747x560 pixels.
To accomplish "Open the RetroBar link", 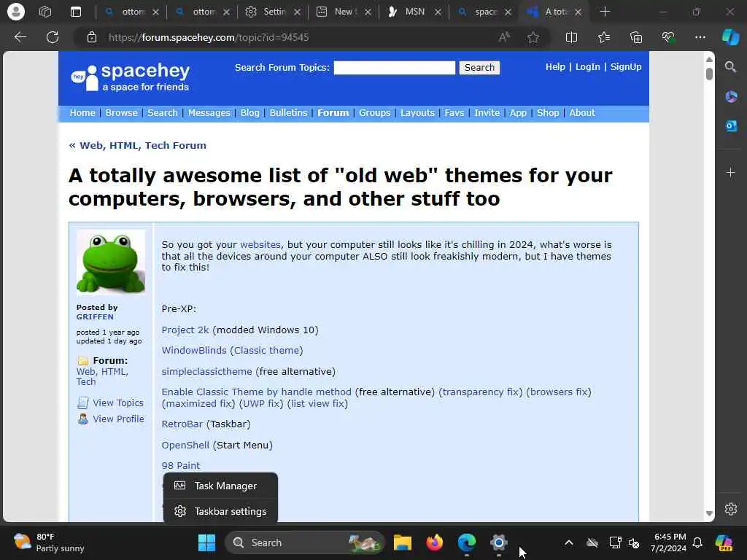I will (x=182, y=424).
